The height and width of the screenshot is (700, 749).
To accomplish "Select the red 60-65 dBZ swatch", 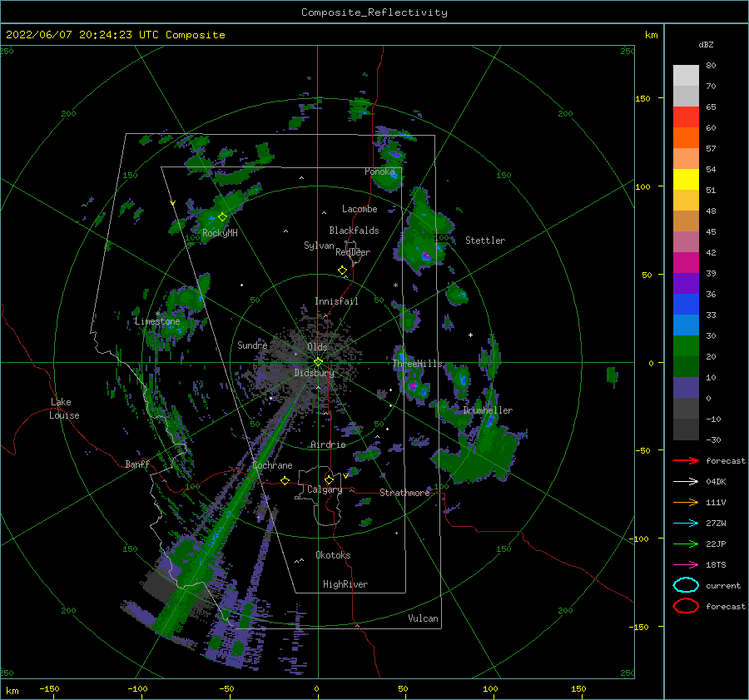I will click(x=686, y=117).
